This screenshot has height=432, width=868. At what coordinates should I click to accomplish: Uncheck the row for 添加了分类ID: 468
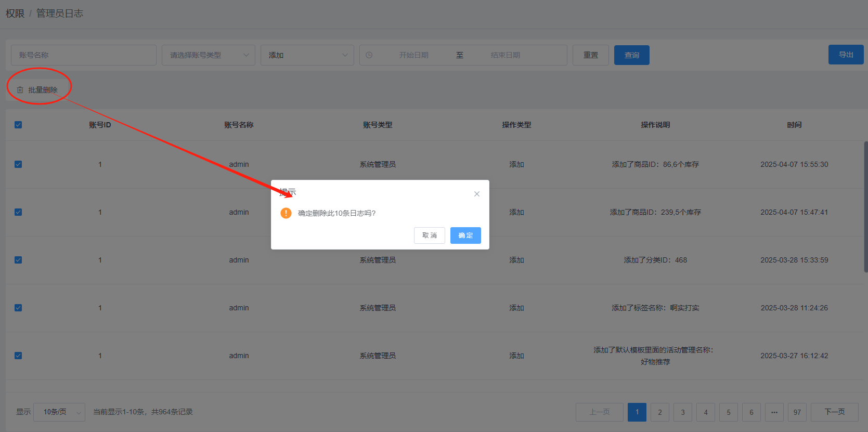pos(18,260)
